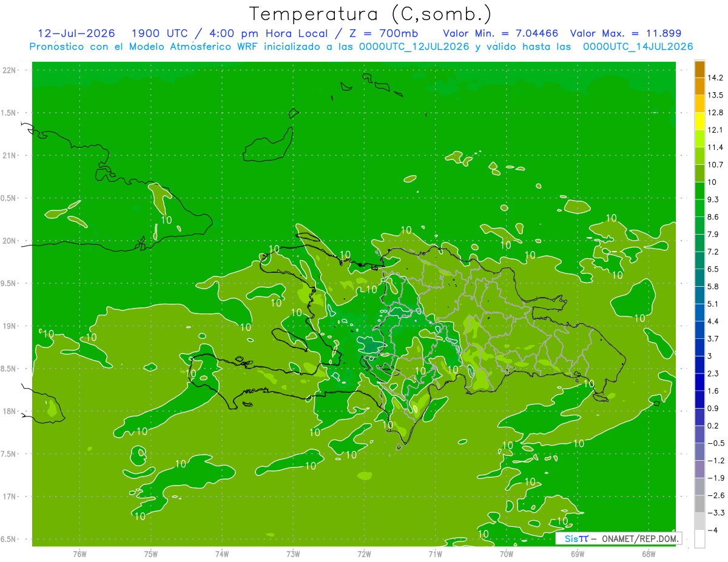The width and height of the screenshot is (728, 562).
Task: Click the 75W longitude axis label
Action: (x=151, y=554)
